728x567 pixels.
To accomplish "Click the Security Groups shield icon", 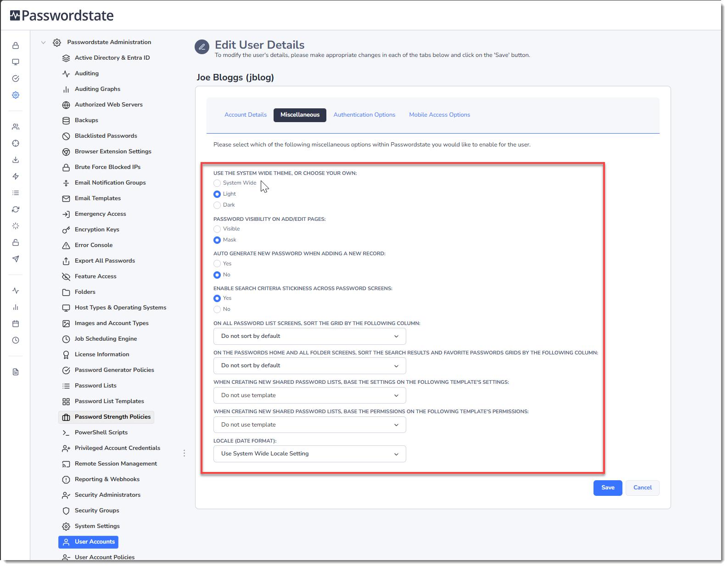I will [66, 511].
